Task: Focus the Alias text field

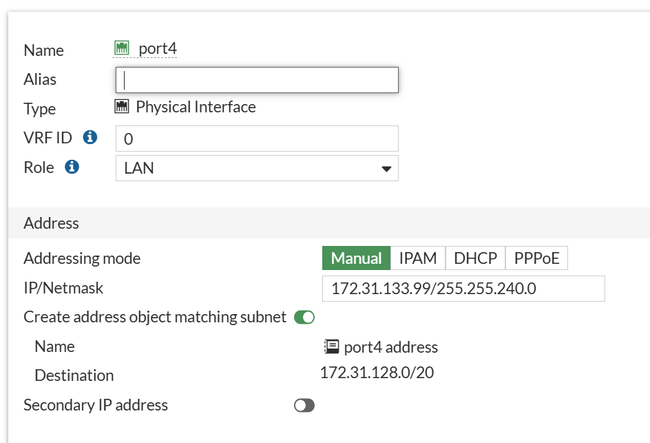Action: [257, 79]
